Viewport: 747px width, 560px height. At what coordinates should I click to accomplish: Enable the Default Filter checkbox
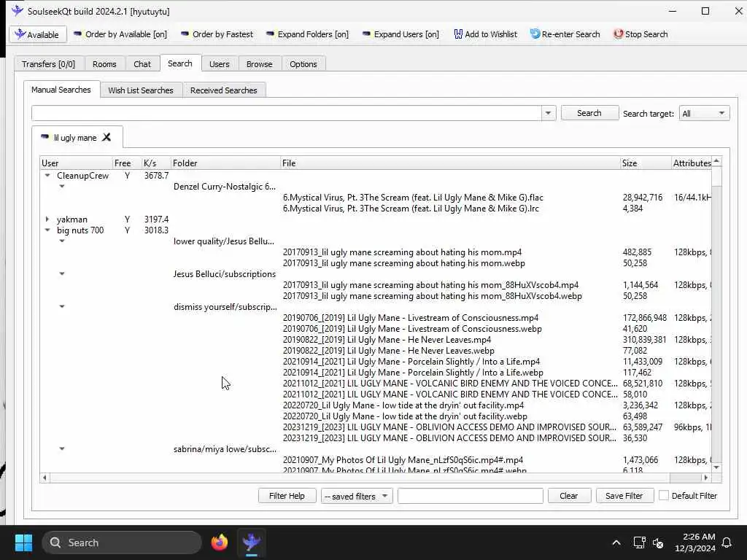click(664, 496)
